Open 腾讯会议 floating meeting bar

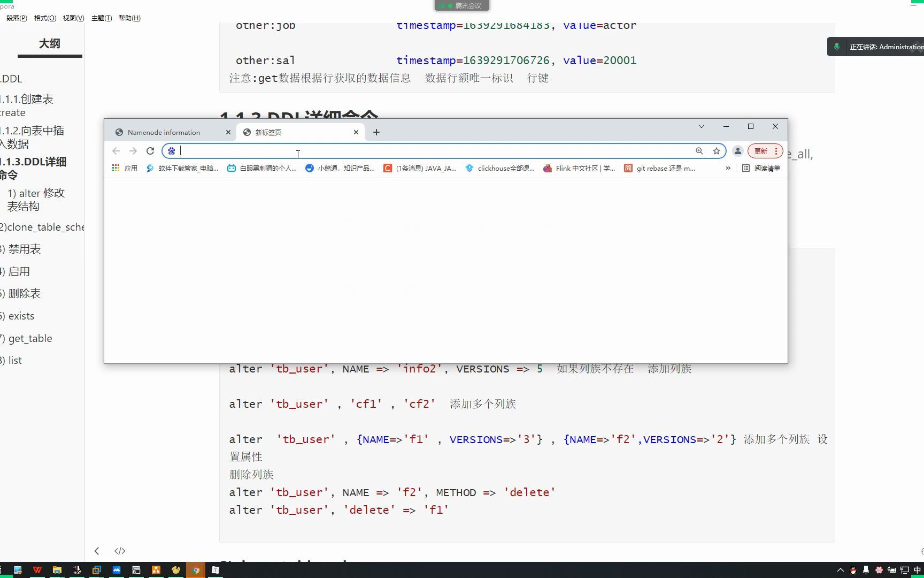pos(462,5)
